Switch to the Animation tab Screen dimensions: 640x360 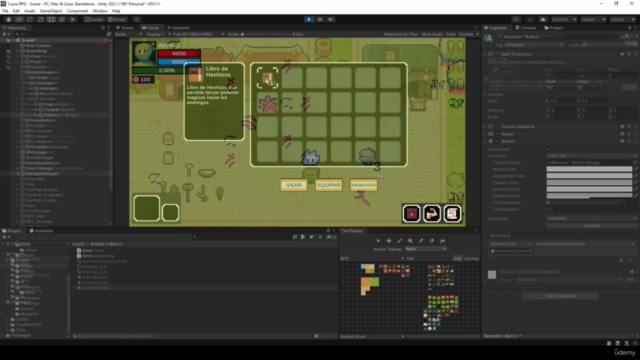(42, 231)
